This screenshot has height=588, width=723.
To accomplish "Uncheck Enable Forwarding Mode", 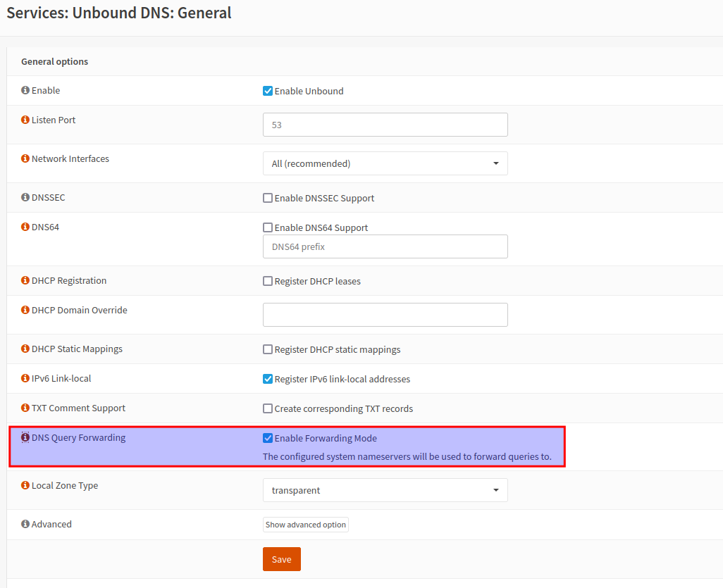I will pos(268,438).
